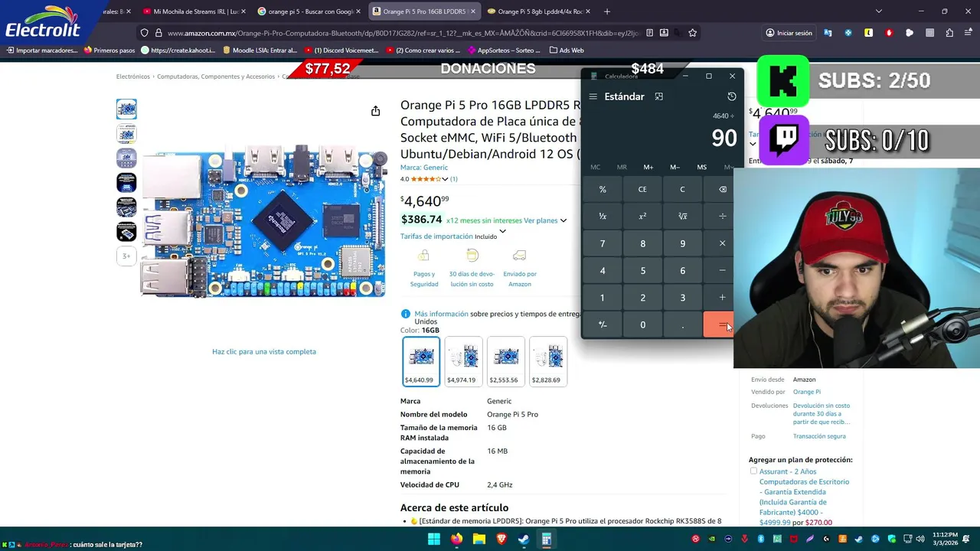Click the Calculator icon in the taskbar
980x551 pixels.
546,539
